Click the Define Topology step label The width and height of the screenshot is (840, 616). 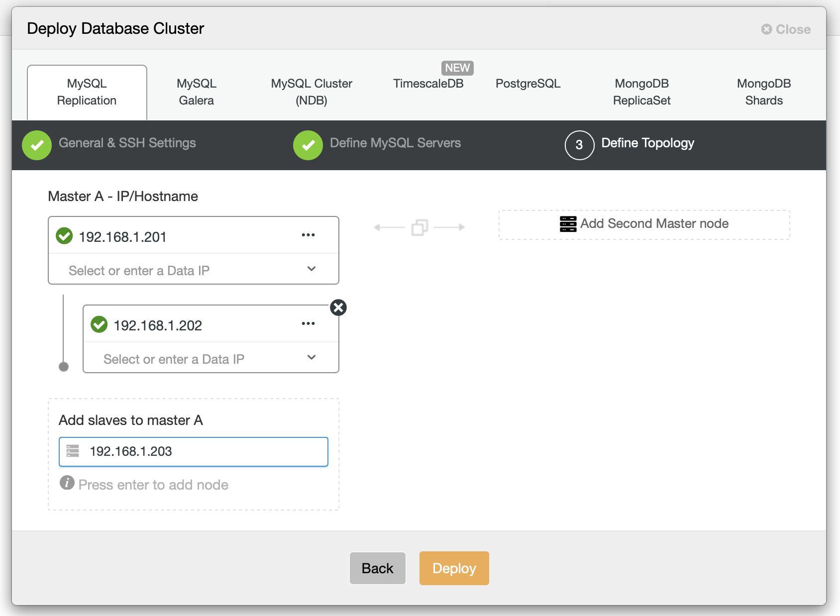point(648,143)
